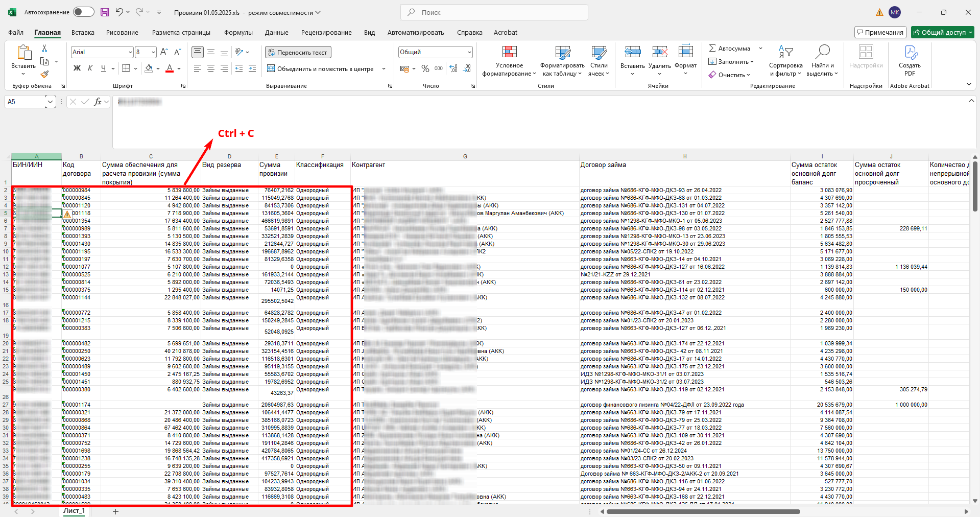The width and height of the screenshot is (980, 517).
Task: Click the middle vertical alignment icon
Action: [211, 52]
